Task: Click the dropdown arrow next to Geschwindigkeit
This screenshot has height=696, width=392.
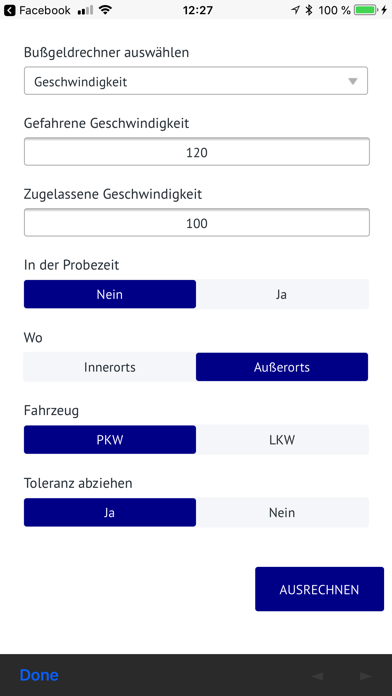Action: (352, 82)
